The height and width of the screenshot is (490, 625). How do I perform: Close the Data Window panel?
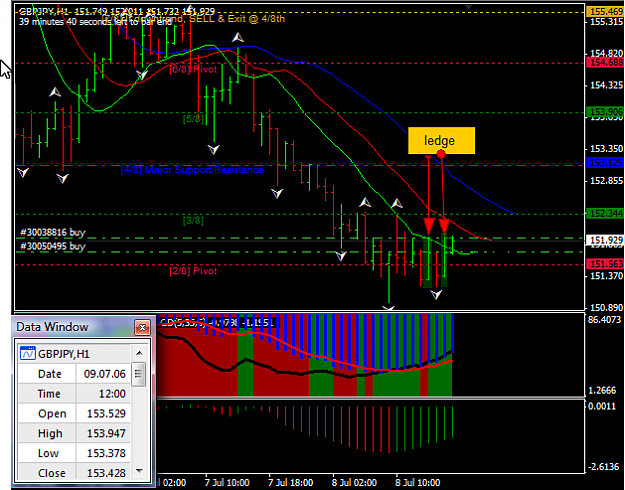(142, 327)
